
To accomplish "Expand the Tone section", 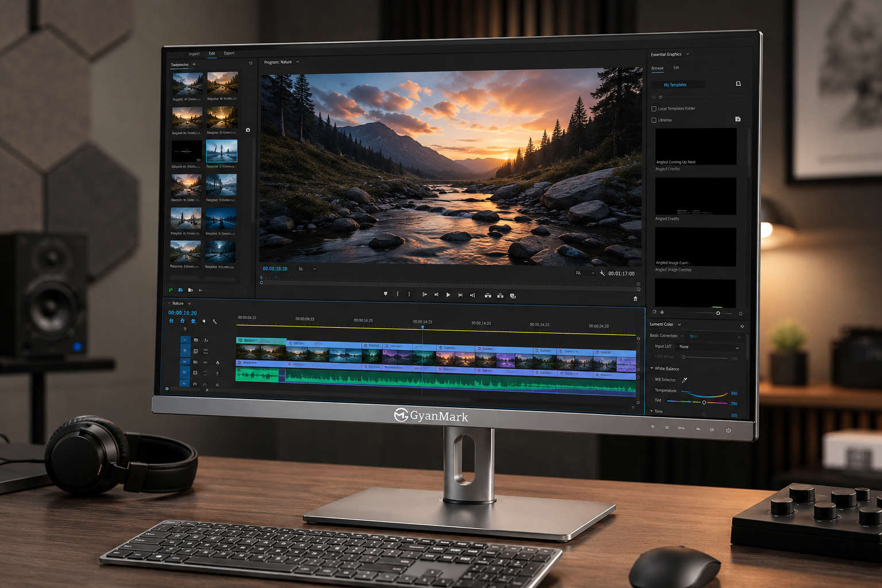I will click(652, 411).
